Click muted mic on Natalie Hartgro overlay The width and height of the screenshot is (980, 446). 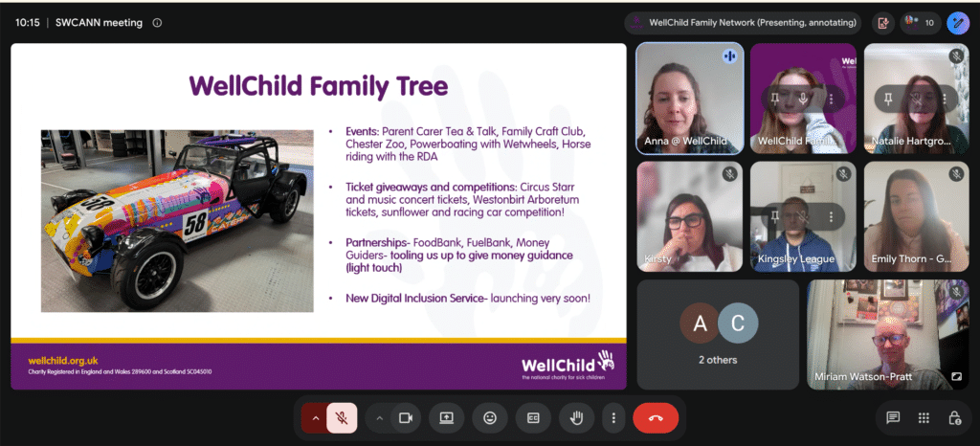(916, 99)
